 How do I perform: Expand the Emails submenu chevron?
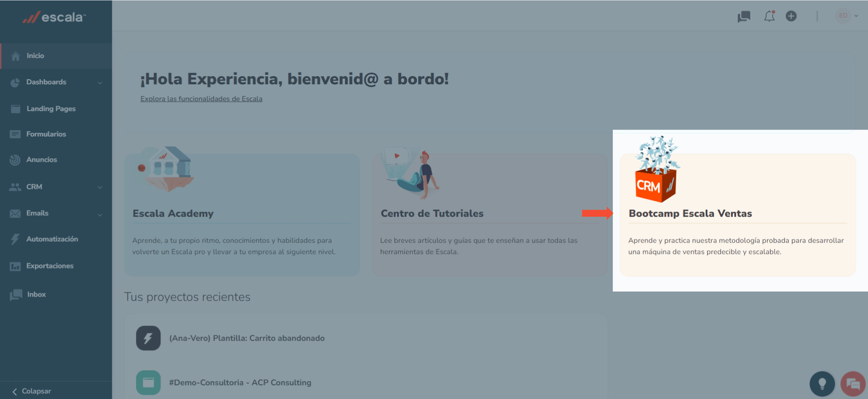pyautogui.click(x=100, y=214)
